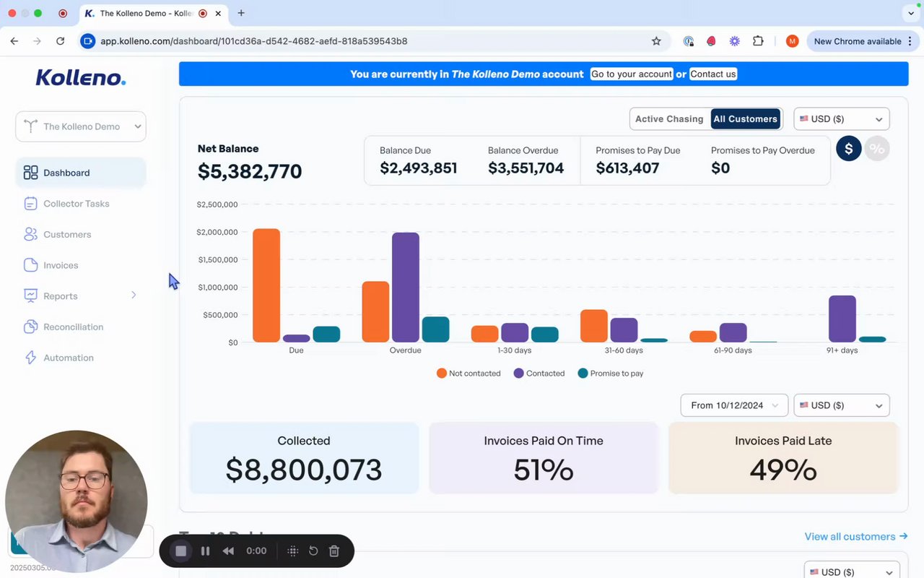Bookmark the page with the star icon
Image resolution: width=924 pixels, height=578 pixels.
(656, 41)
